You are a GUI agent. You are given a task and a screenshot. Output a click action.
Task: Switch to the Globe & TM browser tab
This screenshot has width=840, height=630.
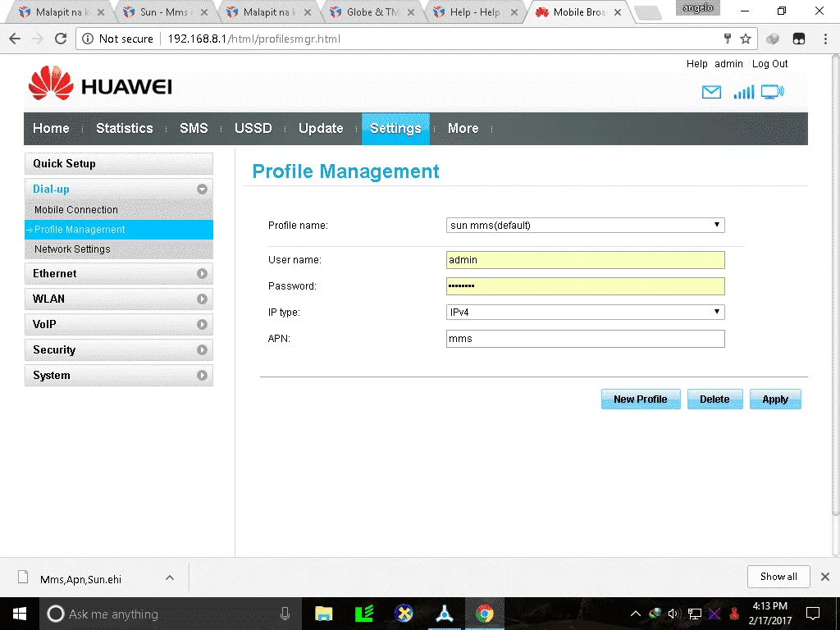point(373,11)
